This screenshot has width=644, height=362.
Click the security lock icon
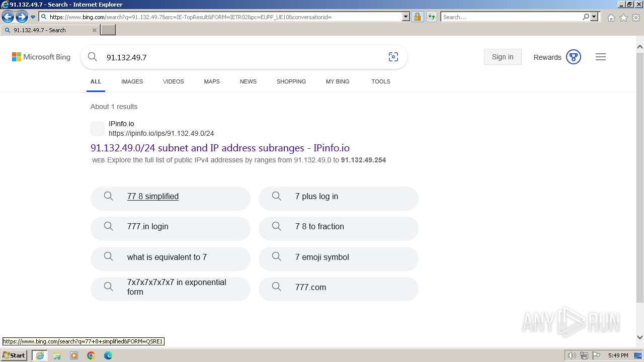(417, 17)
